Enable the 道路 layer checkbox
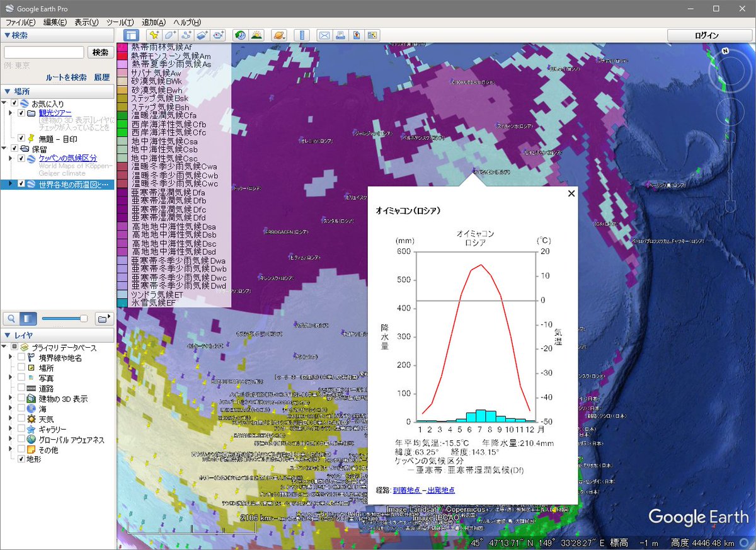 point(21,388)
